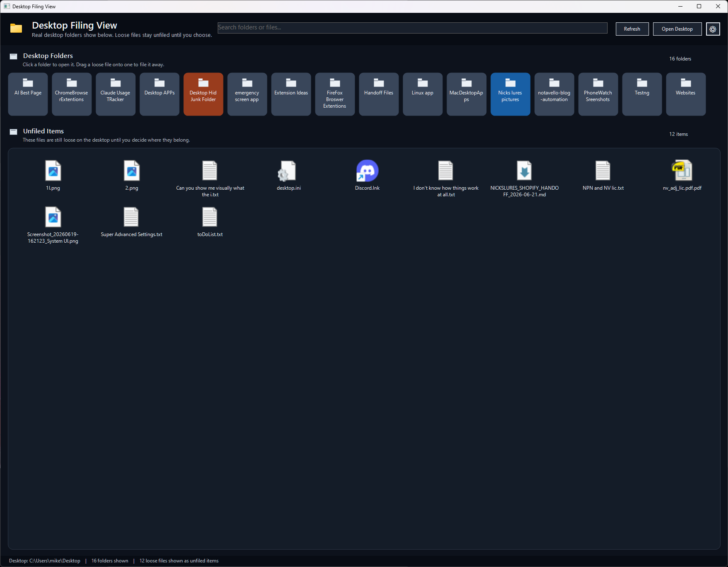Select the nv_adj_lic.pdf.pdf file icon
The image size is (728, 567).
click(682, 170)
